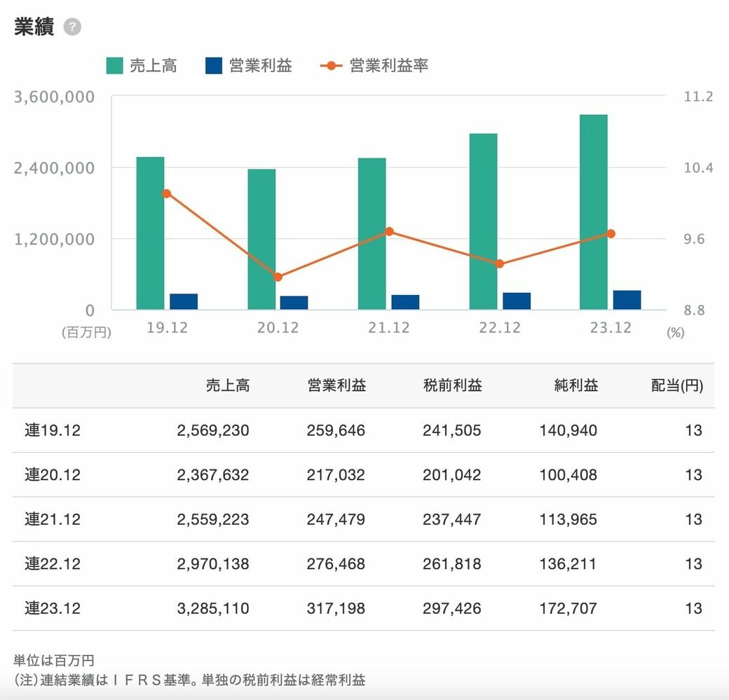Click the operating profit value 217,032
Screen dimensions: 729x700
tap(336, 475)
